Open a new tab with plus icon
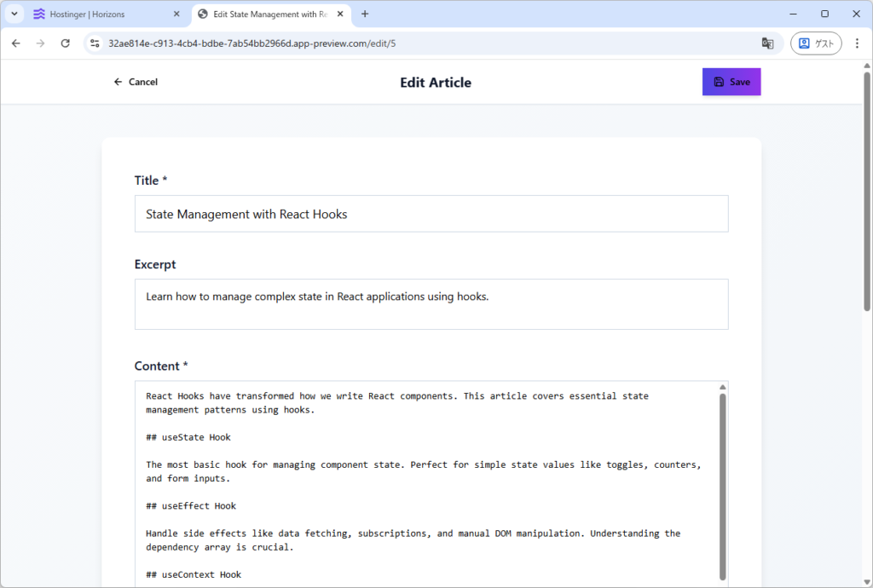This screenshot has height=588, width=873. (x=365, y=14)
